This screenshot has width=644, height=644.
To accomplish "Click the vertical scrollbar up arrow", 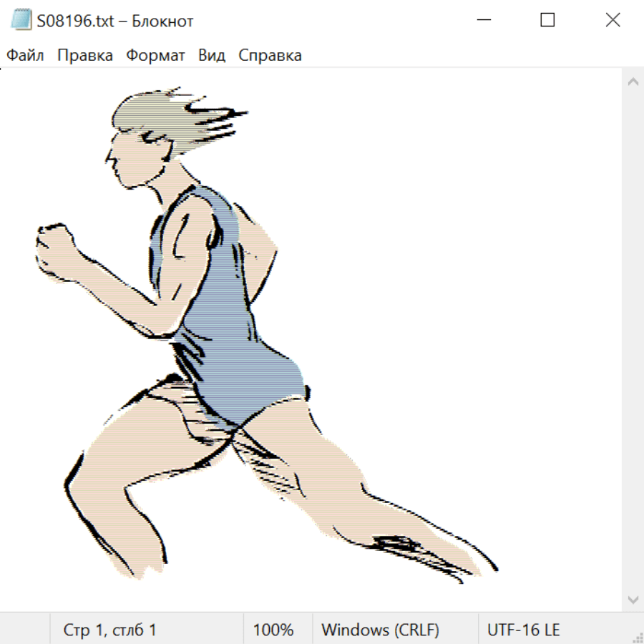I will click(x=633, y=82).
